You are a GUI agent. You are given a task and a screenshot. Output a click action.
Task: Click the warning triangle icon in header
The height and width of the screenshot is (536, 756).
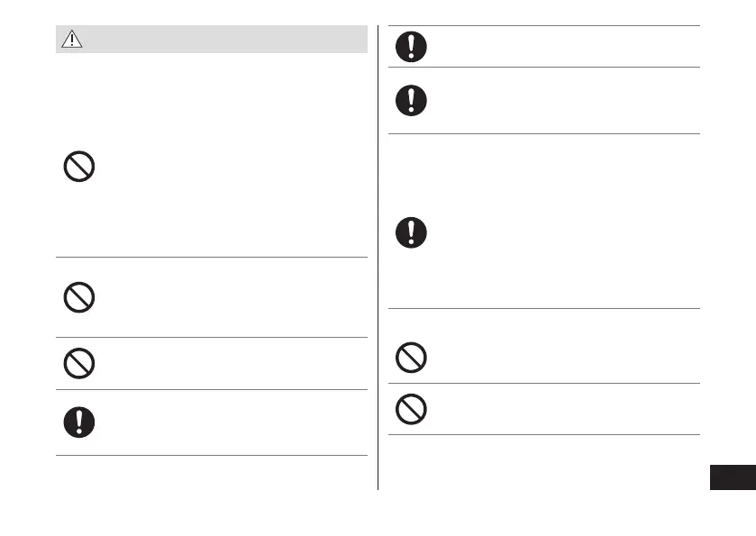[x=70, y=39]
